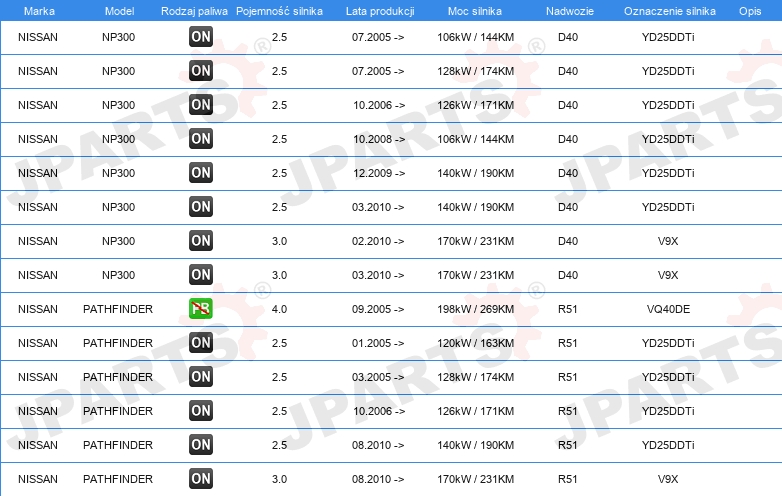Click the Moc silnika column header
782x496 pixels.
click(x=475, y=11)
